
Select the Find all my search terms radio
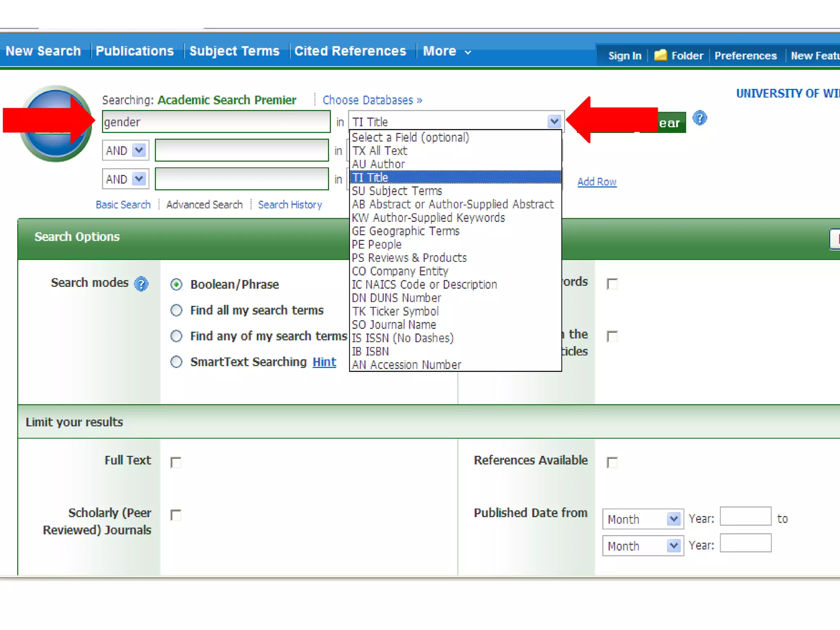176,310
